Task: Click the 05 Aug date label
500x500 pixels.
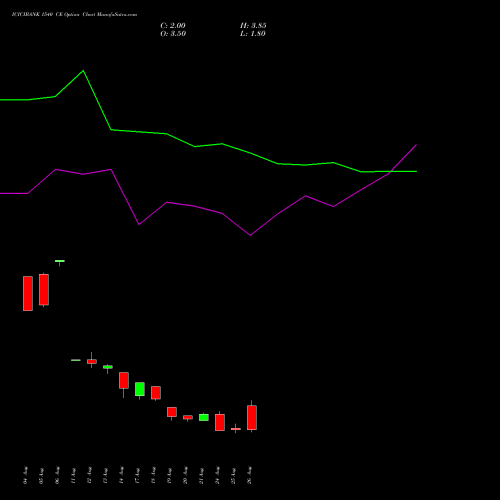Action: click(42, 475)
